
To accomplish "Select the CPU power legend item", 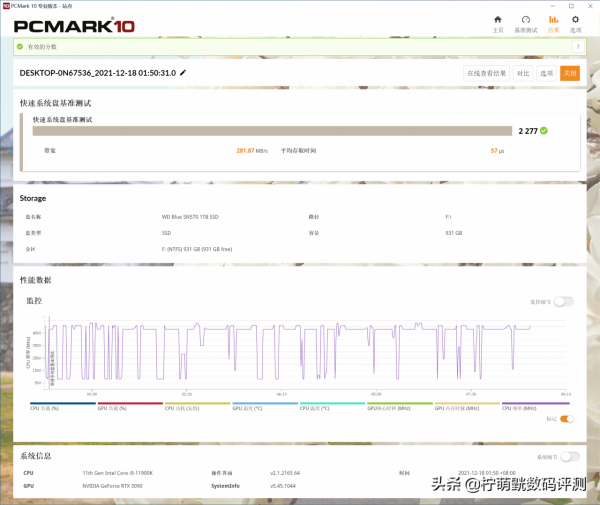I will click(197, 406).
